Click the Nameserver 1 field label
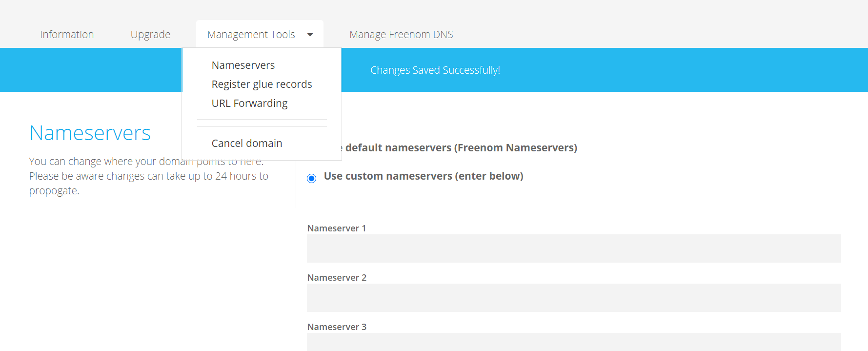The height and width of the screenshot is (351, 868). click(x=337, y=228)
